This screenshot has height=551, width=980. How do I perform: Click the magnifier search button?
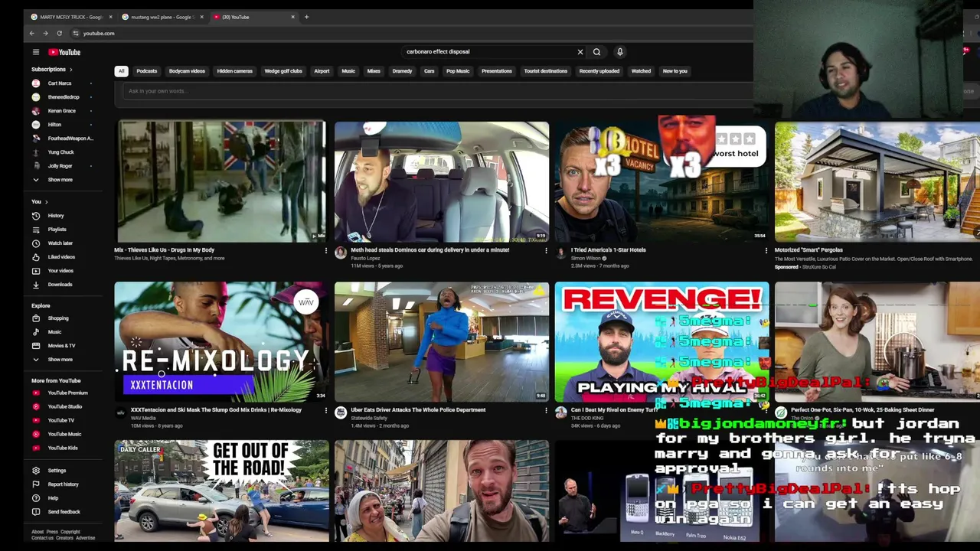[596, 52]
